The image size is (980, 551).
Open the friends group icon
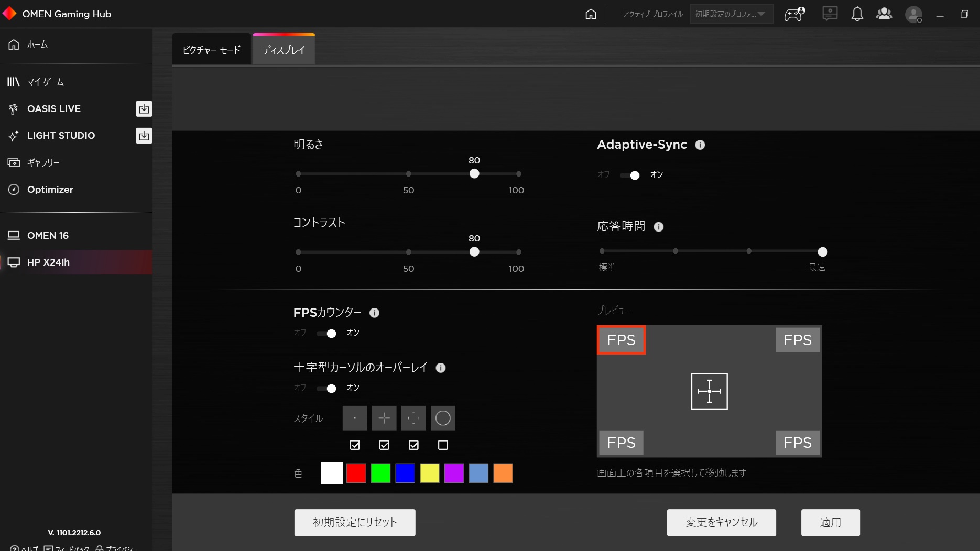coord(884,14)
